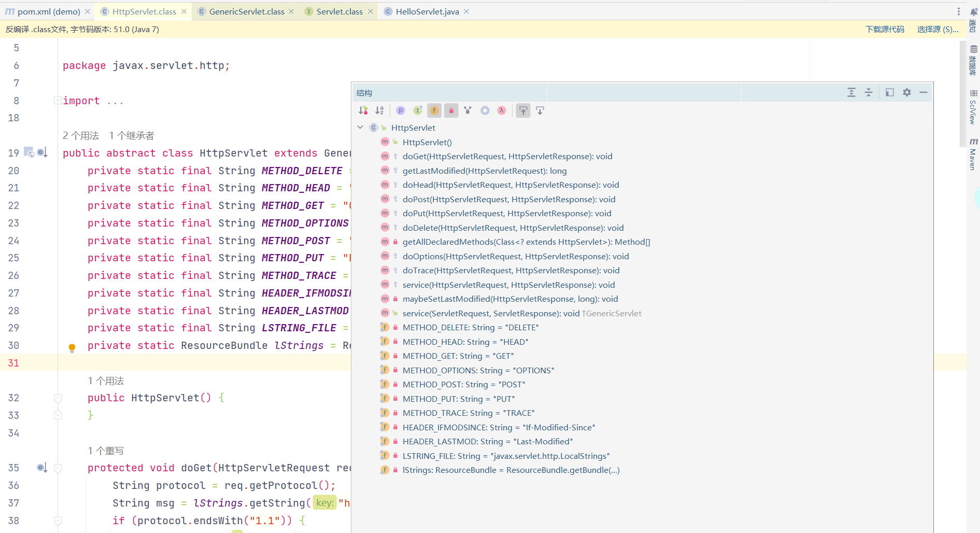The width and height of the screenshot is (980, 533).
Task: Select lStrings ResourceBundle field in Structure tree
Action: coord(511,470)
